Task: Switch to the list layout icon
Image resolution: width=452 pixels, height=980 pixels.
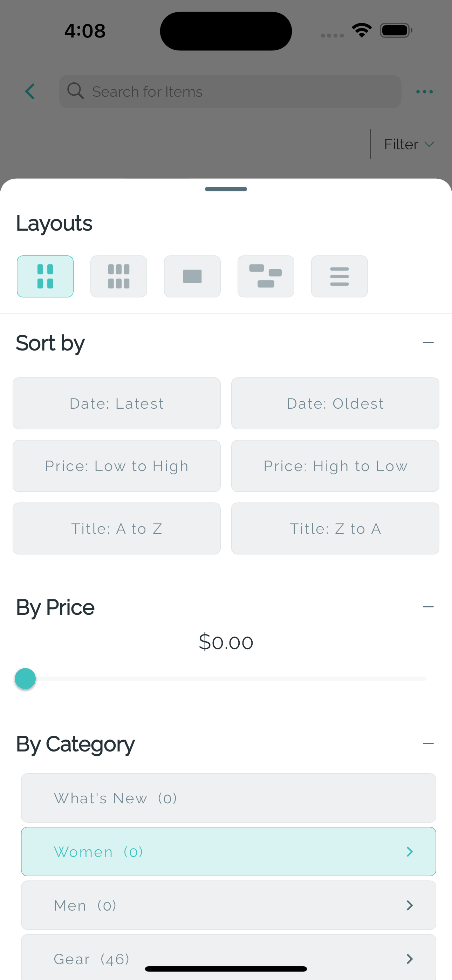Action: [x=340, y=276]
